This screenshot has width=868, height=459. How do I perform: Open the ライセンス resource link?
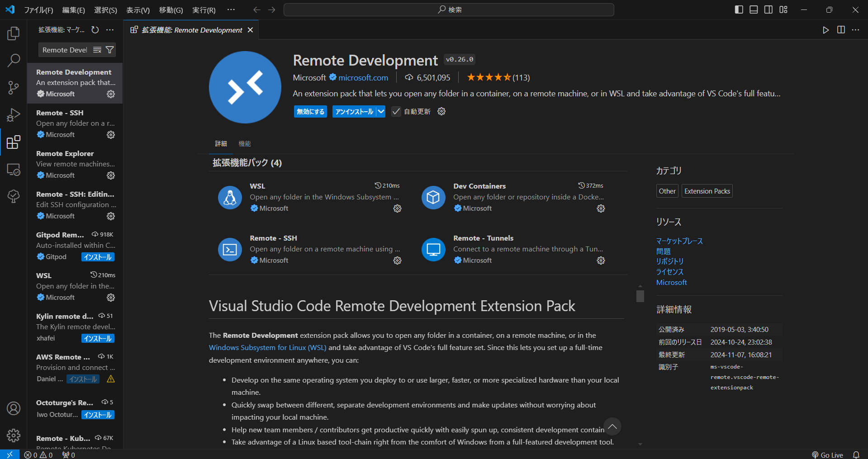[670, 272]
